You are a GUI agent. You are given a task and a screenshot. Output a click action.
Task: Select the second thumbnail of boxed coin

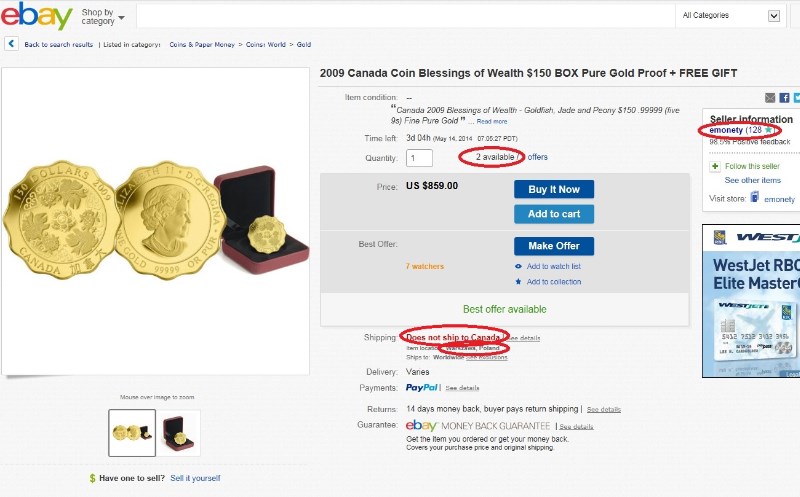[179, 432]
